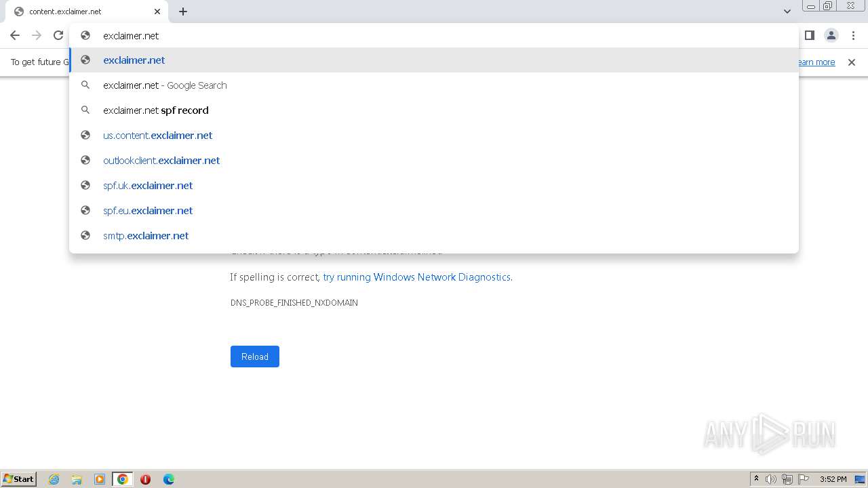Click try running Windows Network Diagnostics link
The width and height of the screenshot is (868, 488).
(x=417, y=277)
